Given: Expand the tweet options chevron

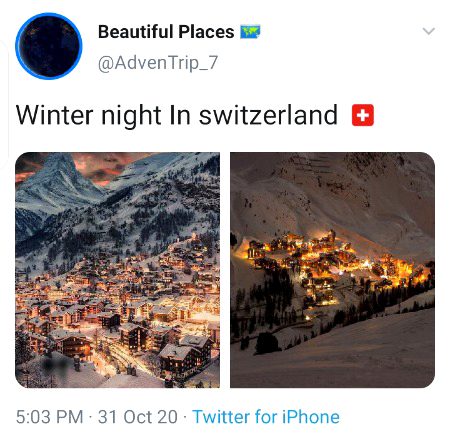Looking at the screenshot, I should coord(429,31).
